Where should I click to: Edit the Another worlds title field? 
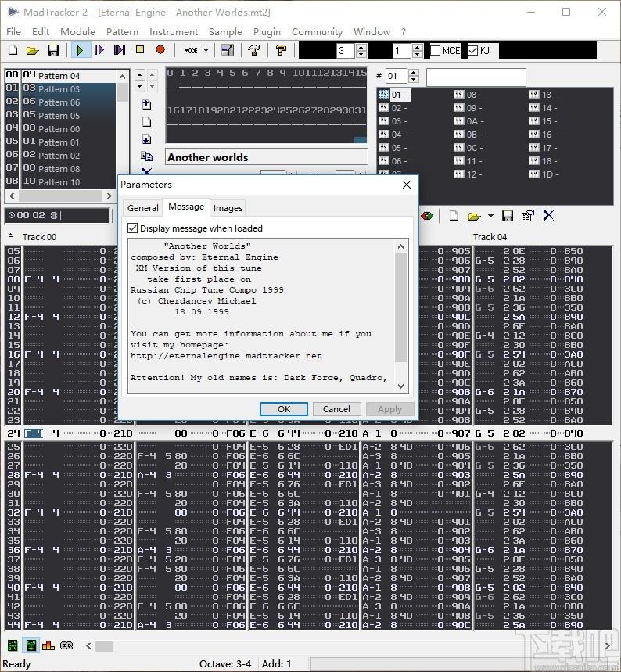(x=266, y=157)
